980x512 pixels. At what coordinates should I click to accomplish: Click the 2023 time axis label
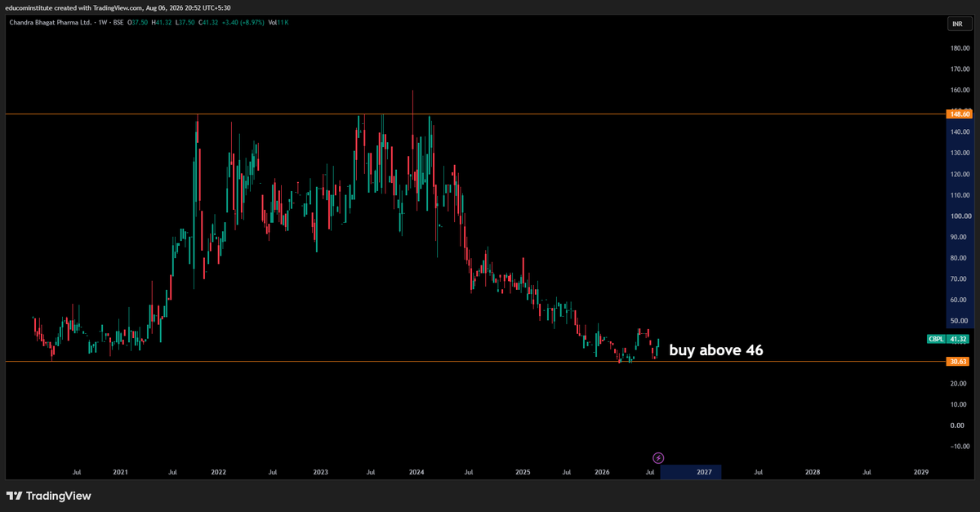(320, 472)
